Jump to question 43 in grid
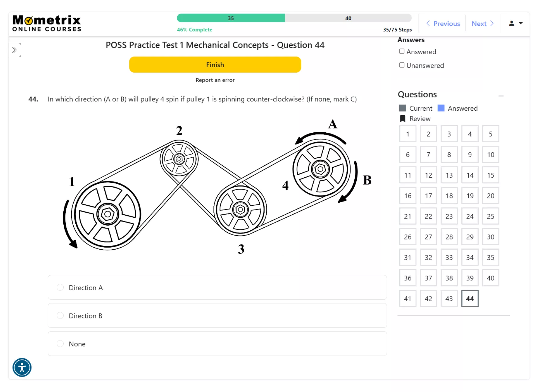 (x=449, y=299)
